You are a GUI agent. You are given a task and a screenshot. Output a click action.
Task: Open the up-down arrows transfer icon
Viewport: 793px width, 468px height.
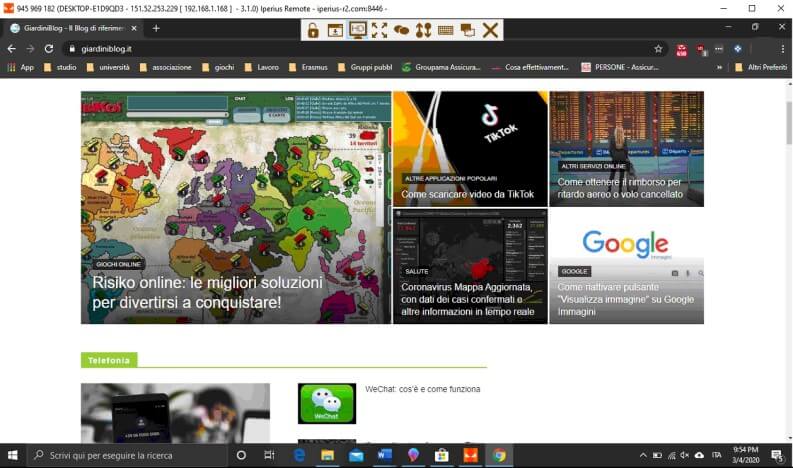tap(423, 30)
